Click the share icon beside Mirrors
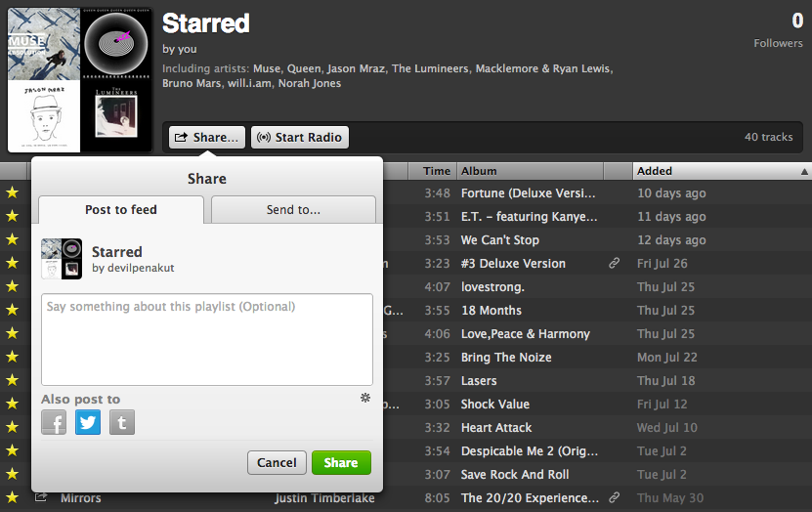The width and height of the screenshot is (812, 512). [x=41, y=498]
